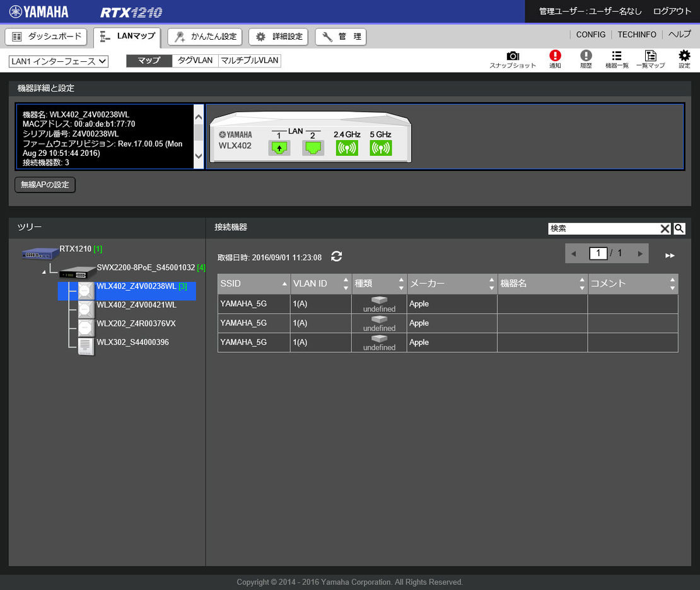Select WLX402_Z4V00421WL in the tree
Viewport: 700px width, 590px height.
[x=137, y=305]
